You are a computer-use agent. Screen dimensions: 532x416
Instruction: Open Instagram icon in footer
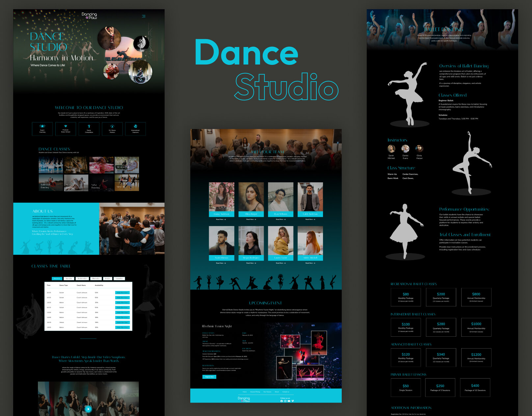tap(285, 401)
